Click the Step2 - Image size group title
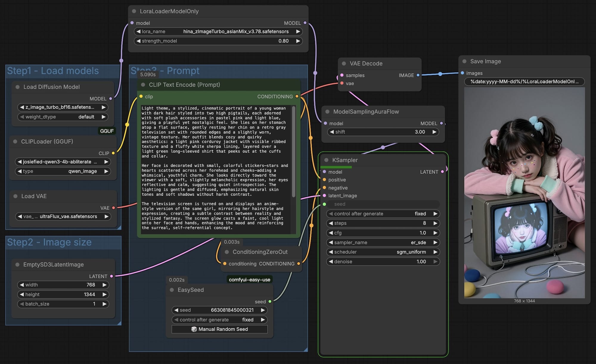The height and width of the screenshot is (364, 596). (49, 242)
